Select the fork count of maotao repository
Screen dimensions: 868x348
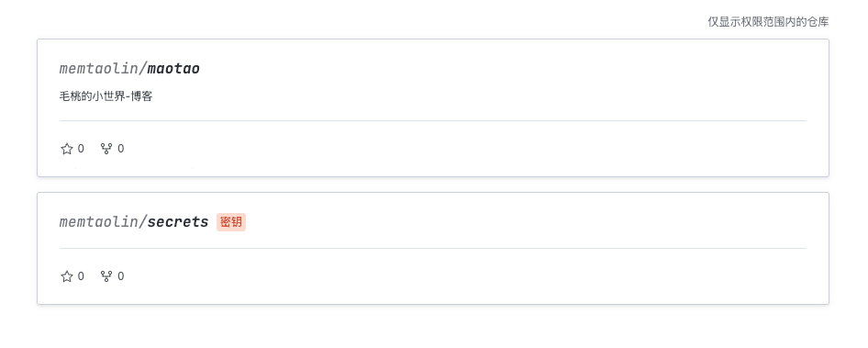(x=121, y=149)
